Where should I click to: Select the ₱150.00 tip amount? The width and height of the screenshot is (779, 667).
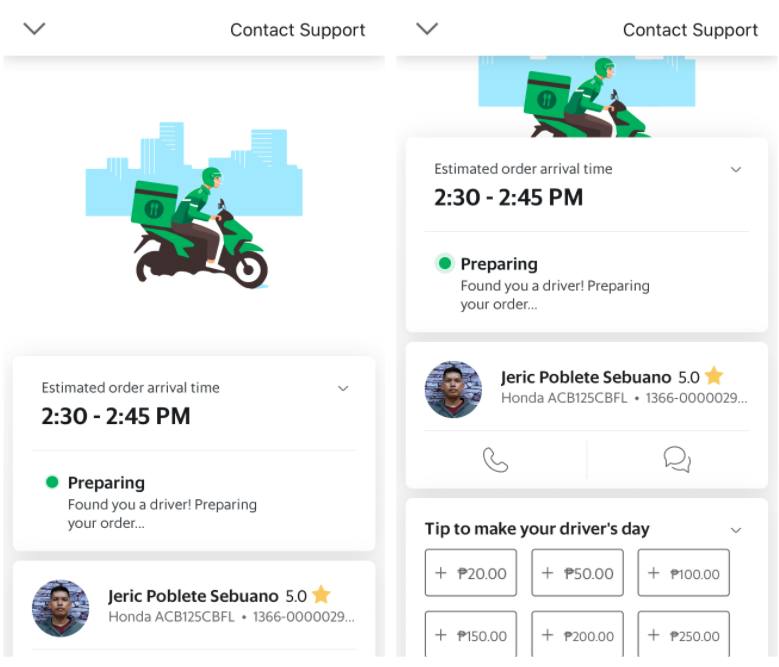point(471,635)
